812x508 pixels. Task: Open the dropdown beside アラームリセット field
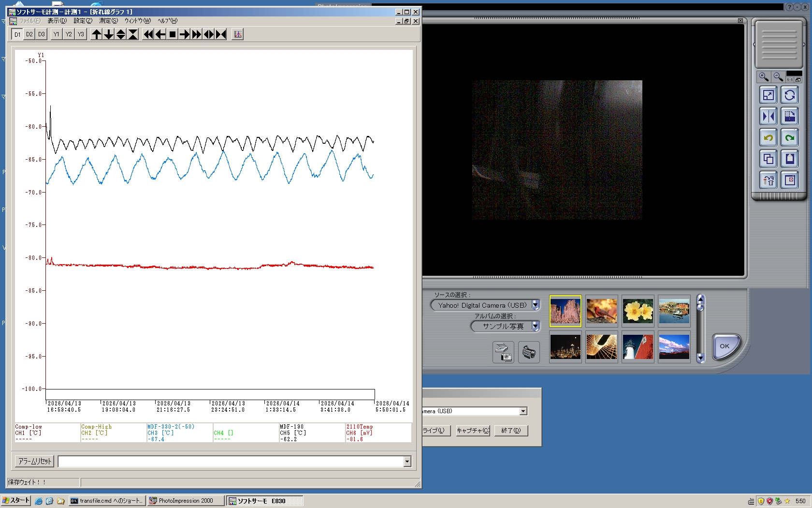pos(407,462)
